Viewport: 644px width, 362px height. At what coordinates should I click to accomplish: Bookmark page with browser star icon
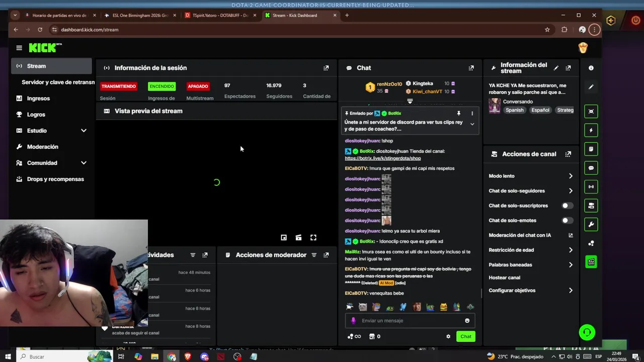pyautogui.click(x=547, y=30)
